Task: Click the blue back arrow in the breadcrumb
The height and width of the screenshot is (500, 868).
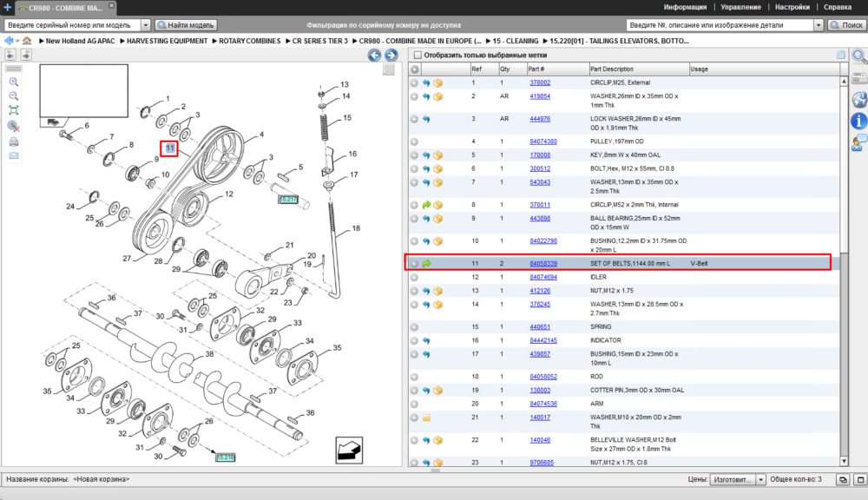Action: click(9, 41)
